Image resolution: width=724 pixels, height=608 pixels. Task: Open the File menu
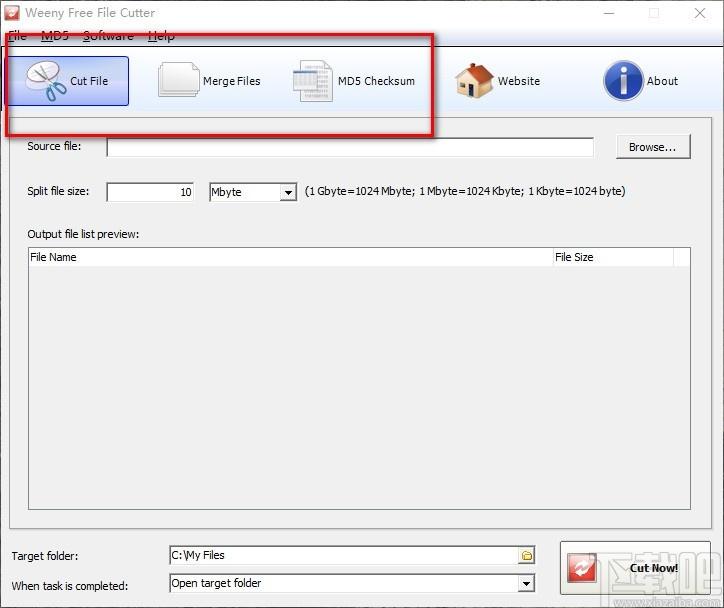pyautogui.click(x=18, y=36)
